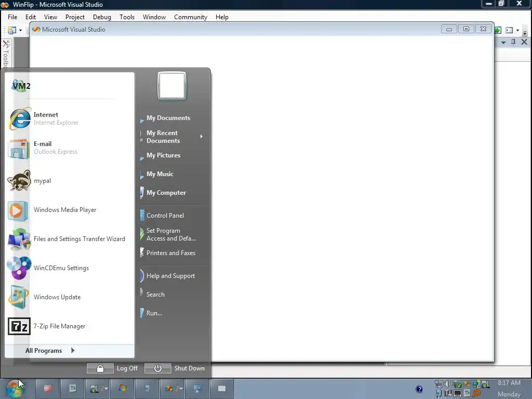Click the red taskbar button
The image size is (532, 399).
tap(47, 389)
